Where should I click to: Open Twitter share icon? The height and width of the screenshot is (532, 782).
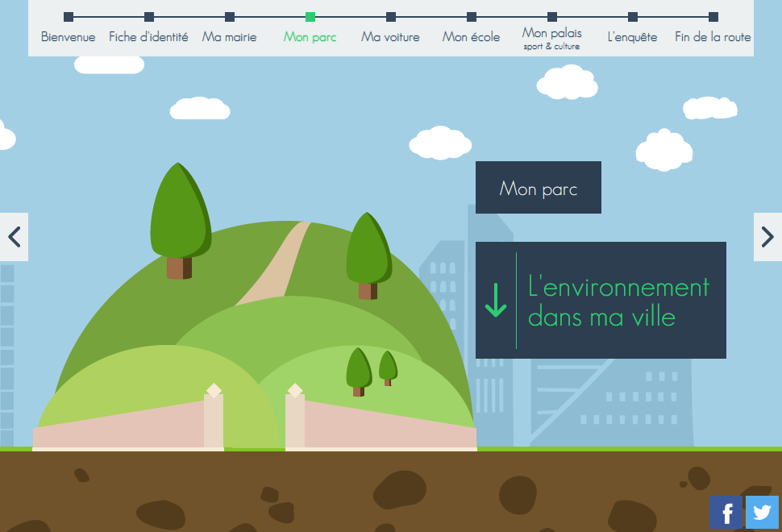point(762,512)
